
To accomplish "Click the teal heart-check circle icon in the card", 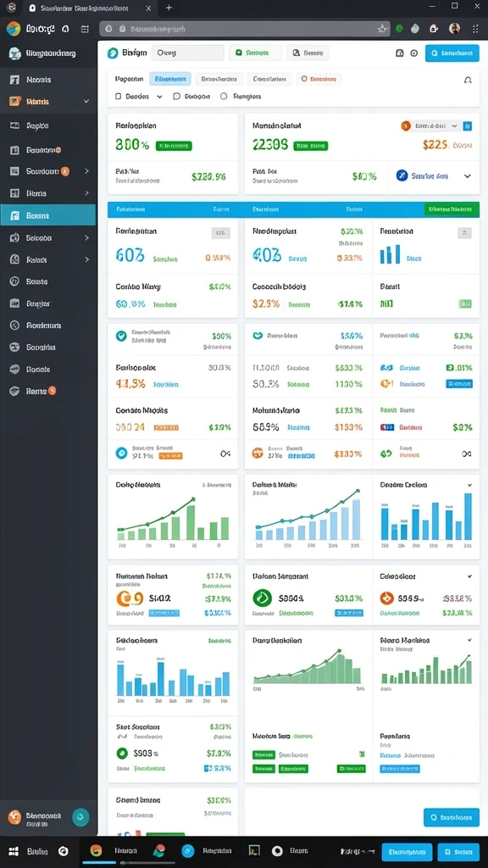I will tap(121, 336).
